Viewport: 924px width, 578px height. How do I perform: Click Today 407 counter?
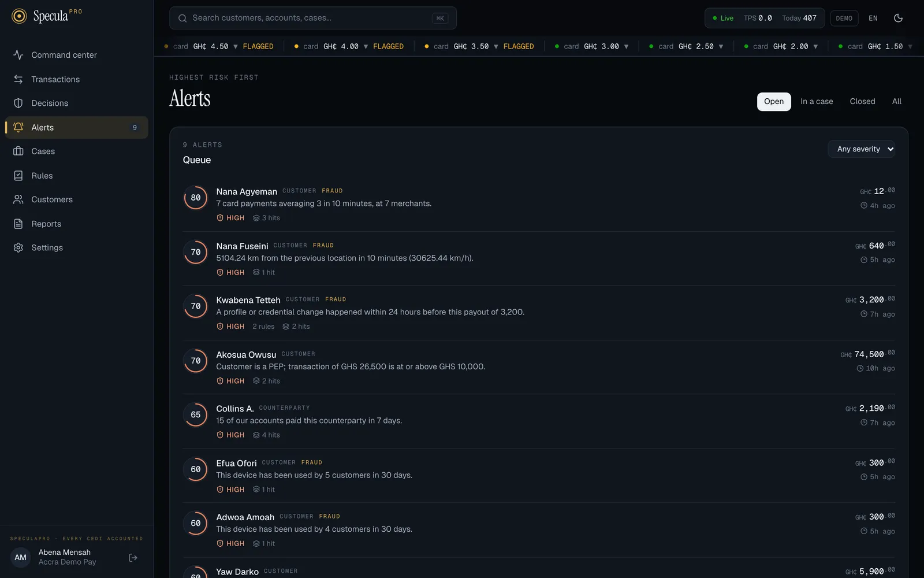coord(799,18)
